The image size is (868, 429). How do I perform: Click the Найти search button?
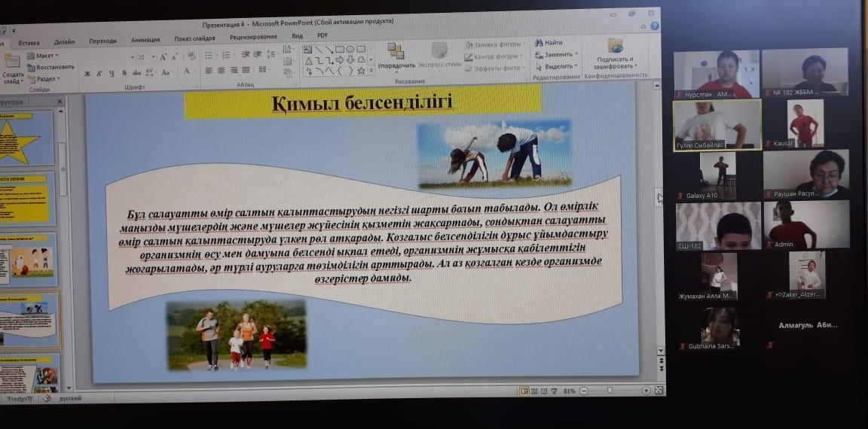tap(549, 43)
